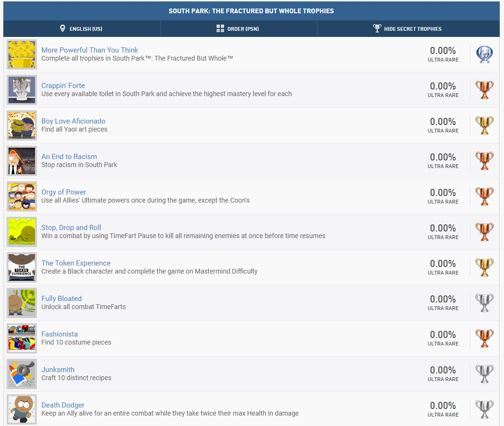The height and width of the screenshot is (426, 504).
Task: Click the description "Find 10 costume pieces"
Action: coord(76,342)
